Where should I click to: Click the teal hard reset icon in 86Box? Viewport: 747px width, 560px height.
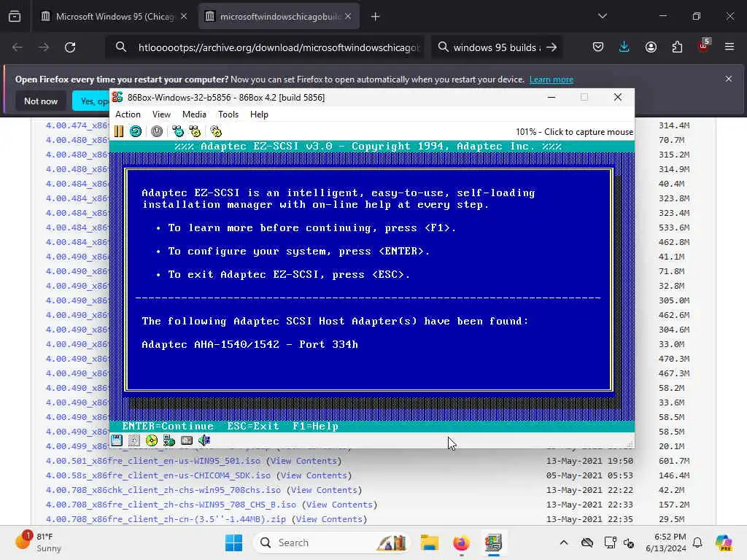tap(136, 131)
